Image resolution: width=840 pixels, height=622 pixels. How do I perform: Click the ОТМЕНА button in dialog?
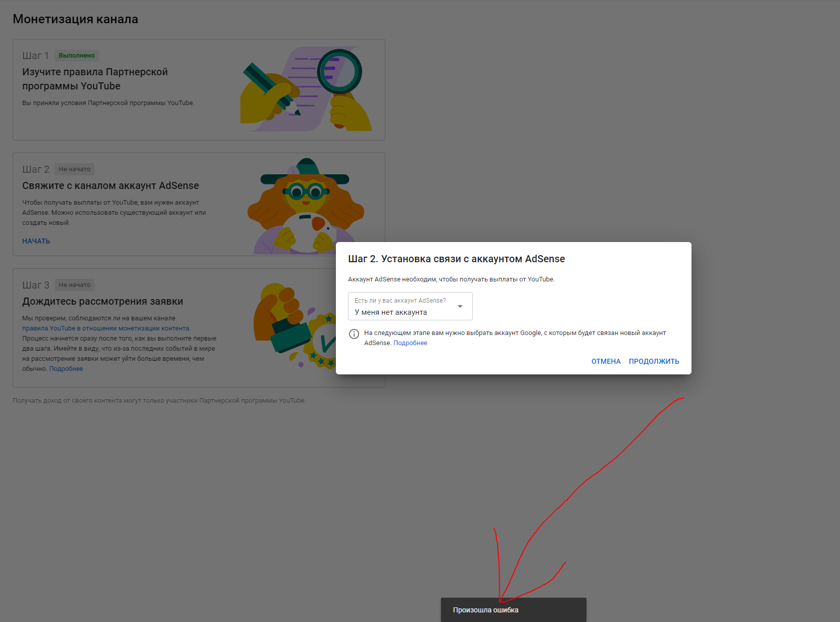click(606, 361)
